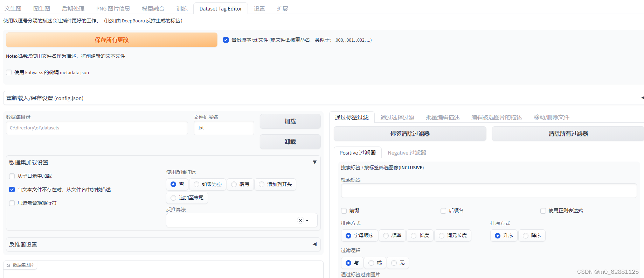Enable 使用 kohya-ss 的微调 metadata json
644x278 pixels.
(9, 72)
